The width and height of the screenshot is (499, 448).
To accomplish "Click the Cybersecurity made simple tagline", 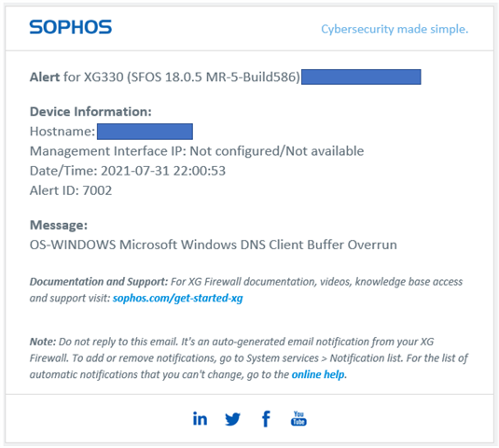I will [x=395, y=29].
